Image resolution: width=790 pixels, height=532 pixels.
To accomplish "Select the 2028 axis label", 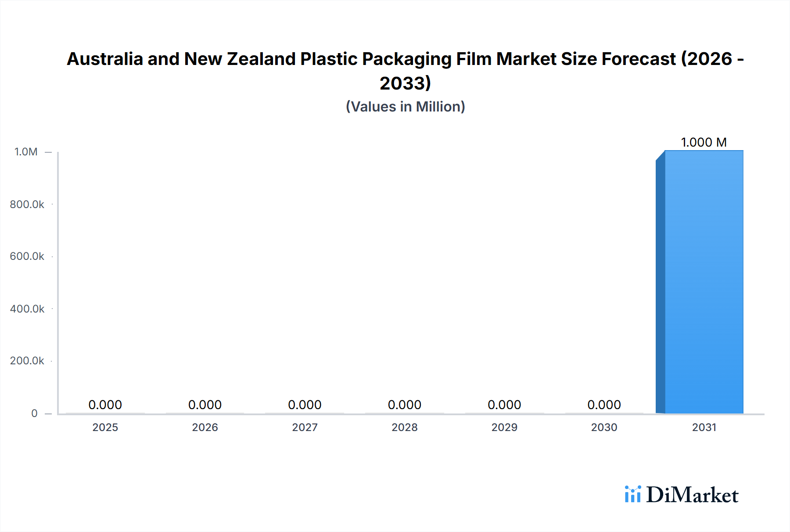I will coord(405,427).
